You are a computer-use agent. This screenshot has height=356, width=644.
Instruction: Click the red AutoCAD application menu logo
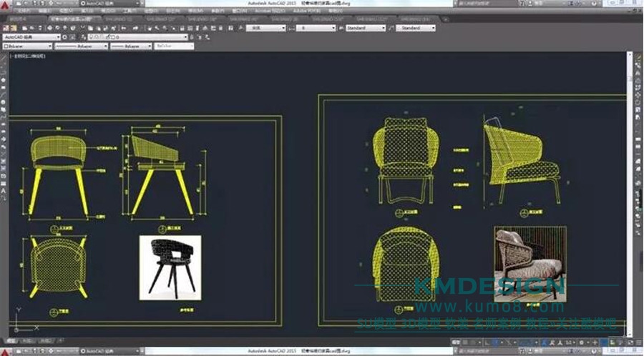coord(6,5)
